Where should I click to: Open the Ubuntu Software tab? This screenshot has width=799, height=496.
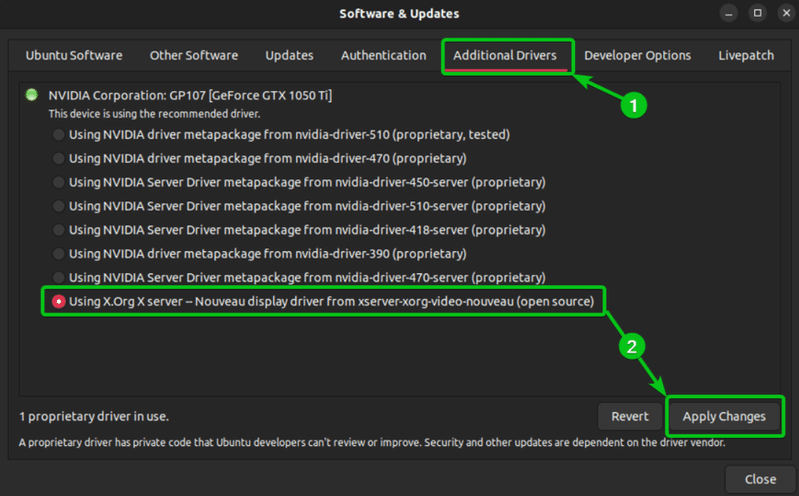pos(74,56)
